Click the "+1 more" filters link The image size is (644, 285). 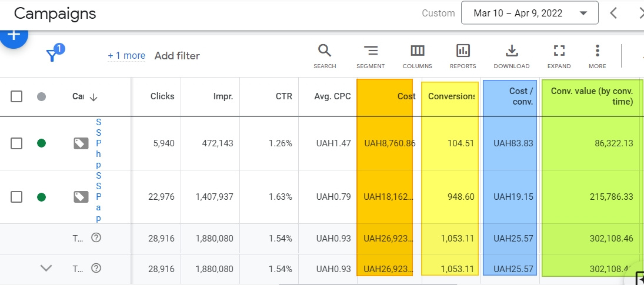126,56
